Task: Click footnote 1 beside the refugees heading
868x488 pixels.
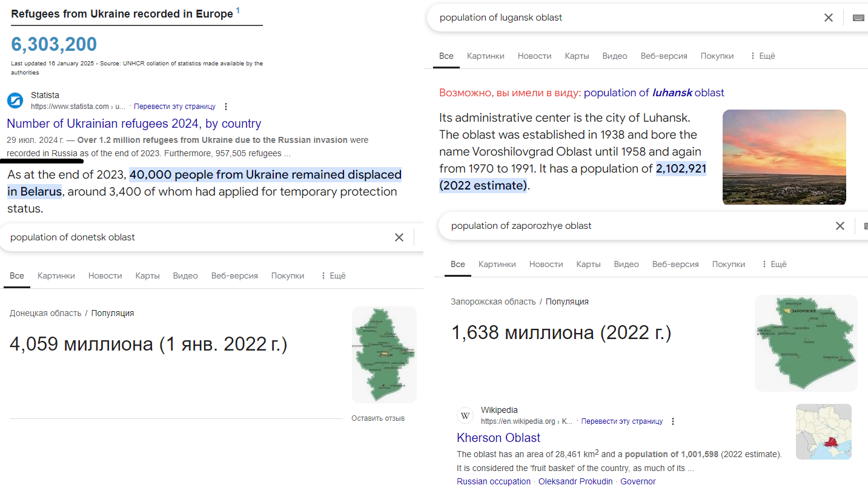Action: (x=238, y=10)
